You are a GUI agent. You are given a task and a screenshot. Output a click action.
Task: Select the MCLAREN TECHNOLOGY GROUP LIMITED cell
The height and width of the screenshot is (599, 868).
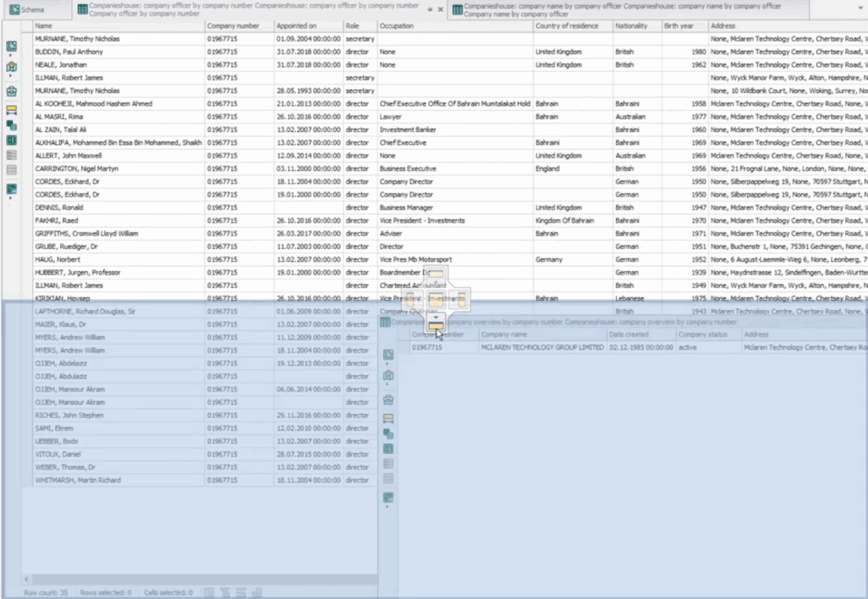point(542,347)
